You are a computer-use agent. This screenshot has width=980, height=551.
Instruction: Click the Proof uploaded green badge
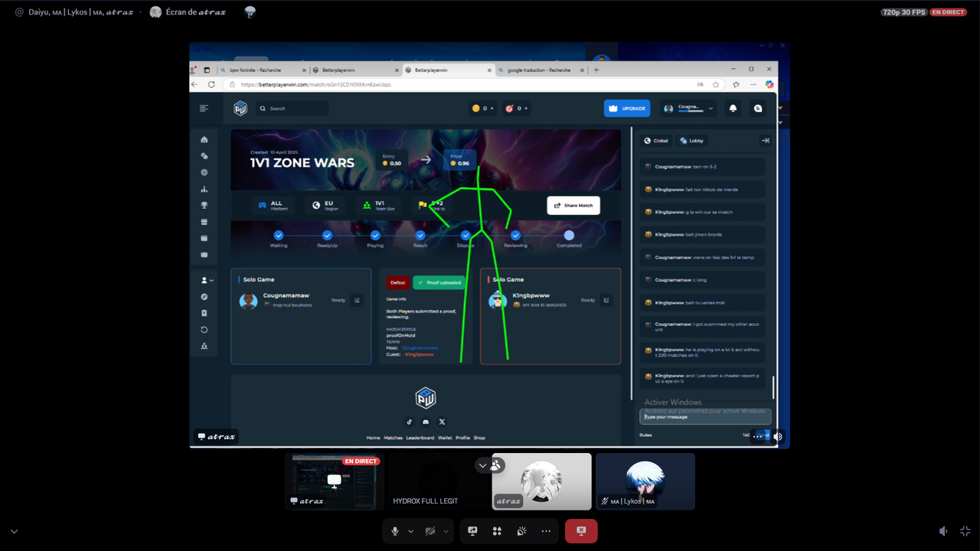(x=439, y=282)
